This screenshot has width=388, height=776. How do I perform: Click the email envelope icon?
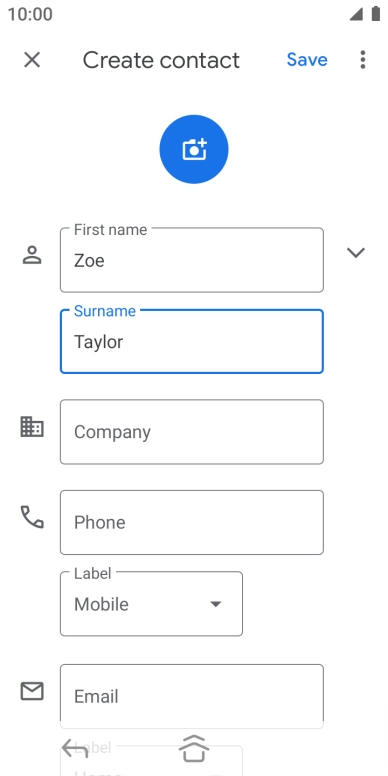[x=32, y=691]
